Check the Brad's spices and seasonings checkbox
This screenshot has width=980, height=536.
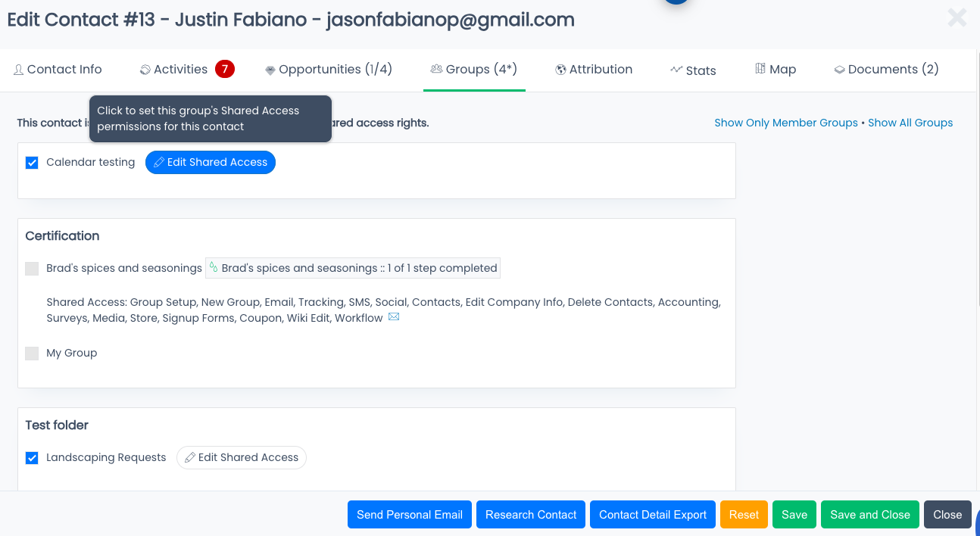click(x=32, y=268)
